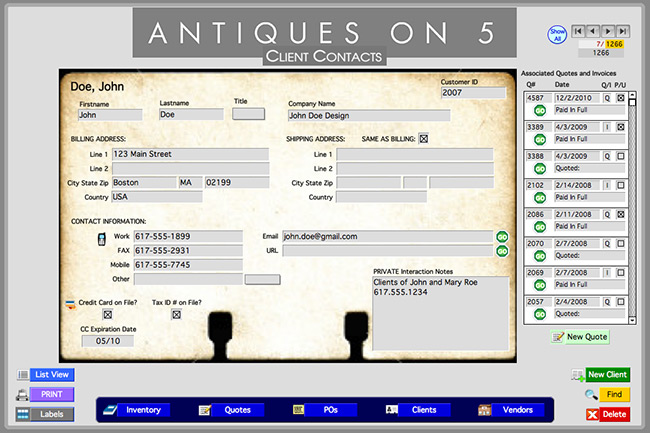Click the red X icon beside Delete
Image resolution: width=650 pixels, height=433 pixels.
click(x=592, y=414)
